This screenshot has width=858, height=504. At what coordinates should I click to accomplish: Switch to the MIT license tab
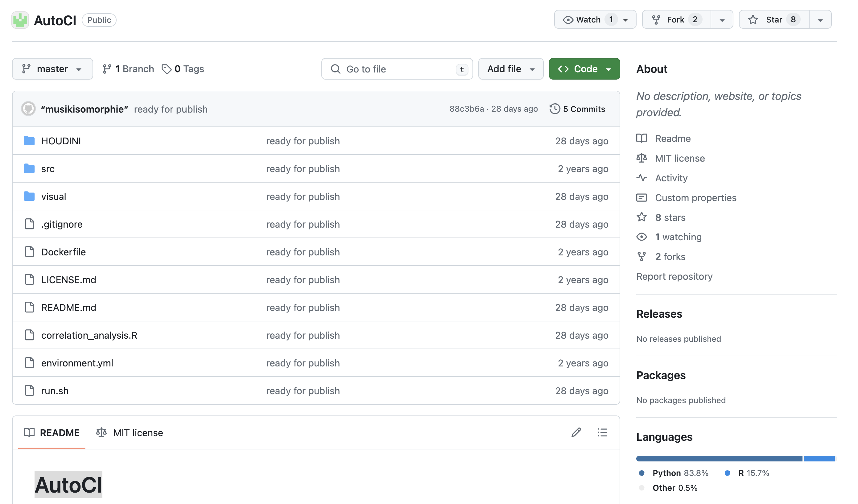click(x=130, y=433)
